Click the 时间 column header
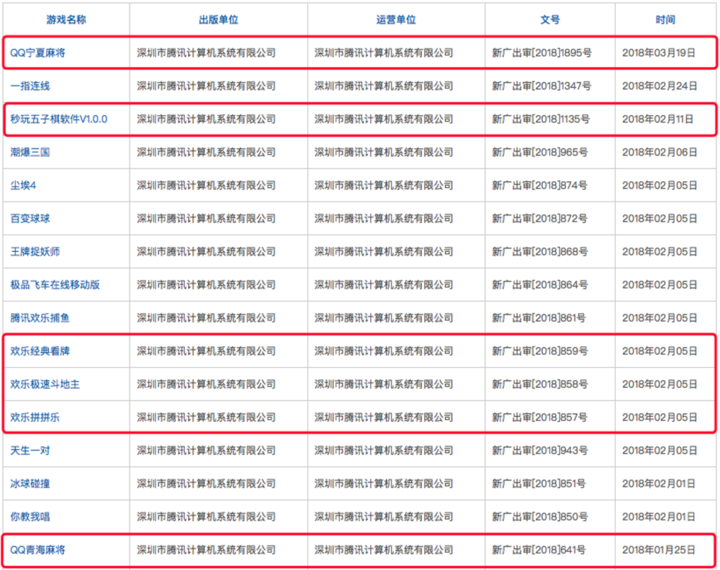The height and width of the screenshot is (570, 720). [x=665, y=19]
